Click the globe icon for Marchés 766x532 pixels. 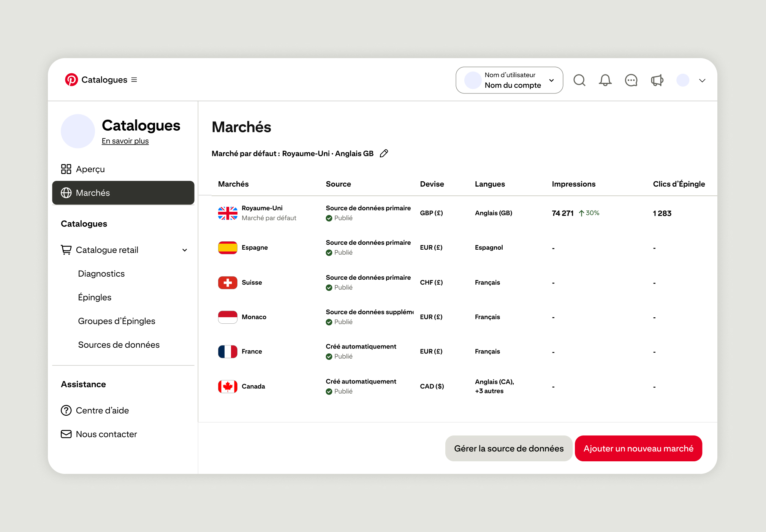coord(66,193)
